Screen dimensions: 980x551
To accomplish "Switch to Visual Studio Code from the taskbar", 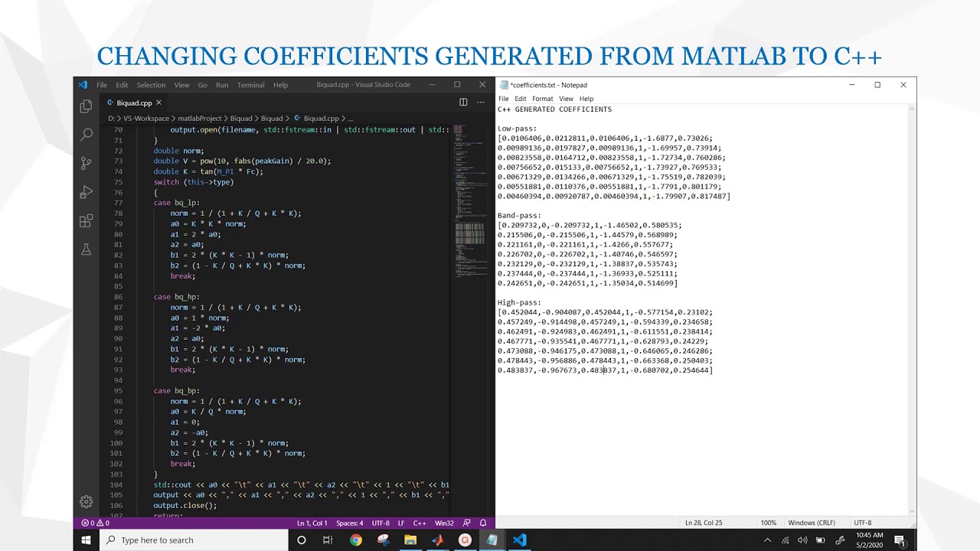I will [x=520, y=540].
